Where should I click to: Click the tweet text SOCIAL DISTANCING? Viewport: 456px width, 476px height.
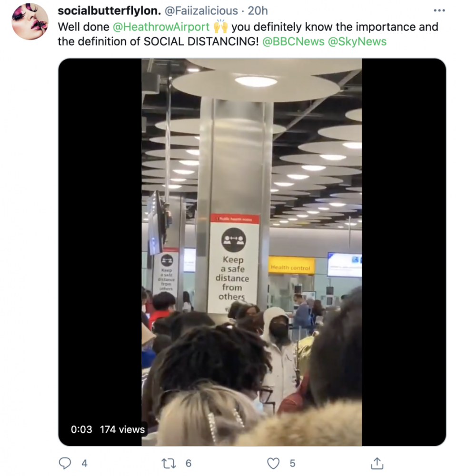tap(201, 41)
